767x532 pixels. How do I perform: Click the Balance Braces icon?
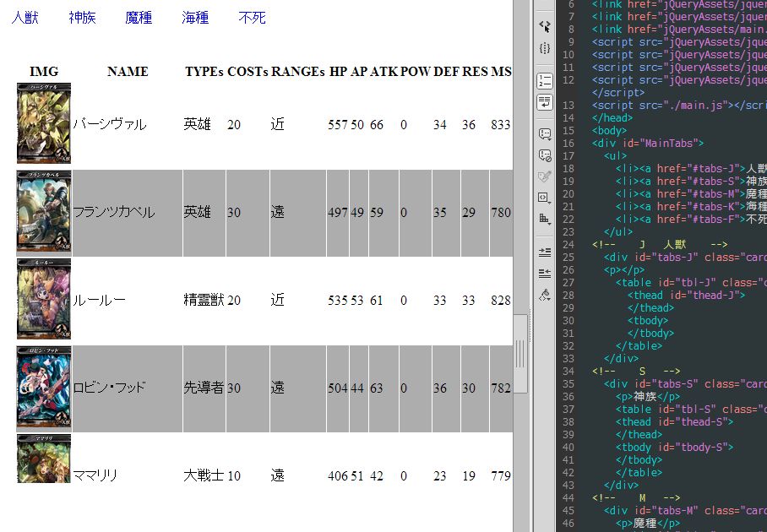point(545,48)
